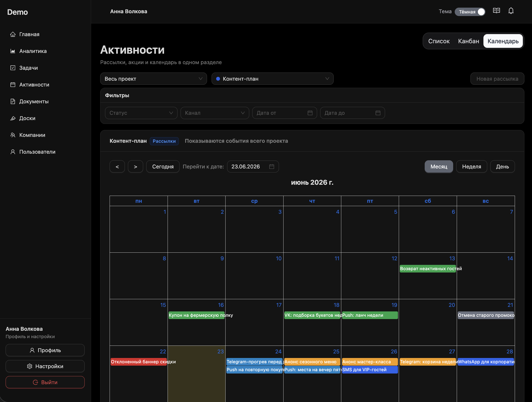Open the Статус filter dropdown

click(141, 113)
